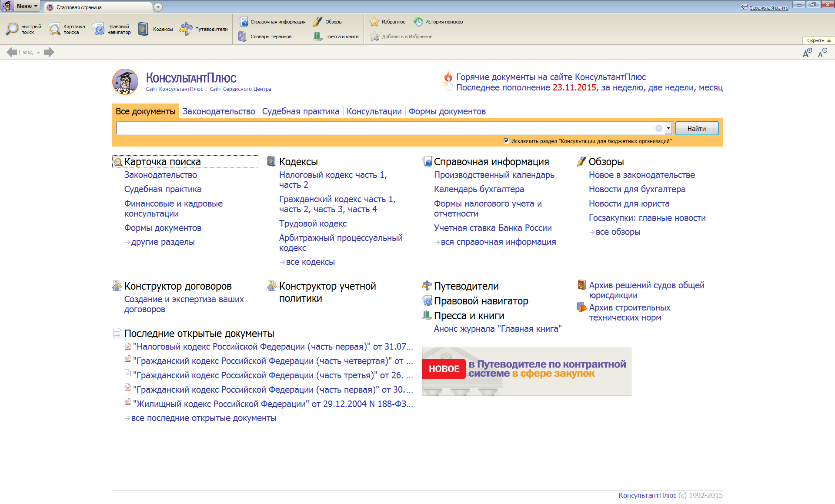Switch to the Судебная практика tab
This screenshot has height=504, width=835.
tap(301, 111)
